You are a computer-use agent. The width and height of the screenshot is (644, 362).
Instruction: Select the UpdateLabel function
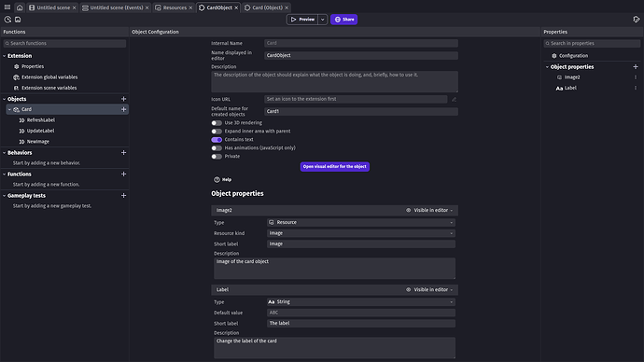tap(40, 131)
